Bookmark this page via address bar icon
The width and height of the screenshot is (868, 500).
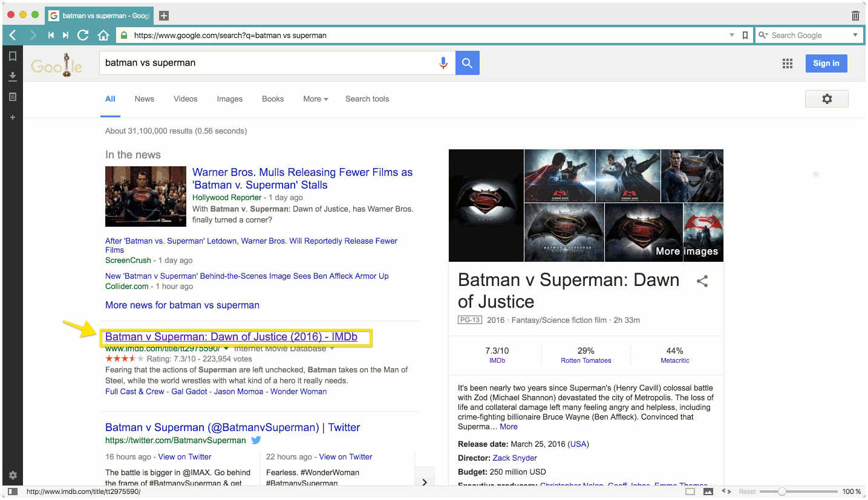coord(745,35)
